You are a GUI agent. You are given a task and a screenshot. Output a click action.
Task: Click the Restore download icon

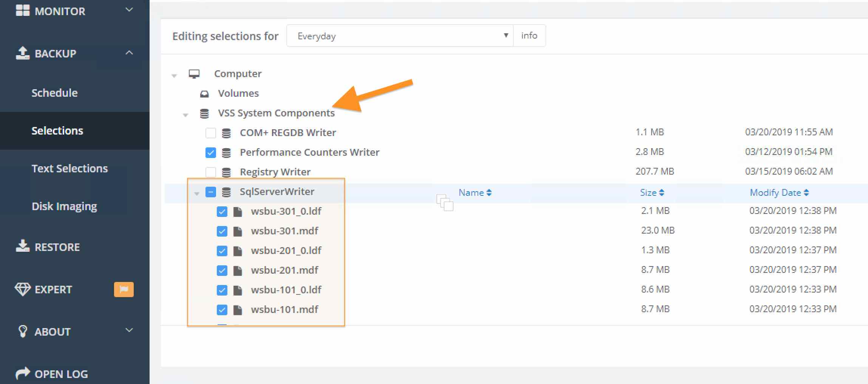point(23,246)
